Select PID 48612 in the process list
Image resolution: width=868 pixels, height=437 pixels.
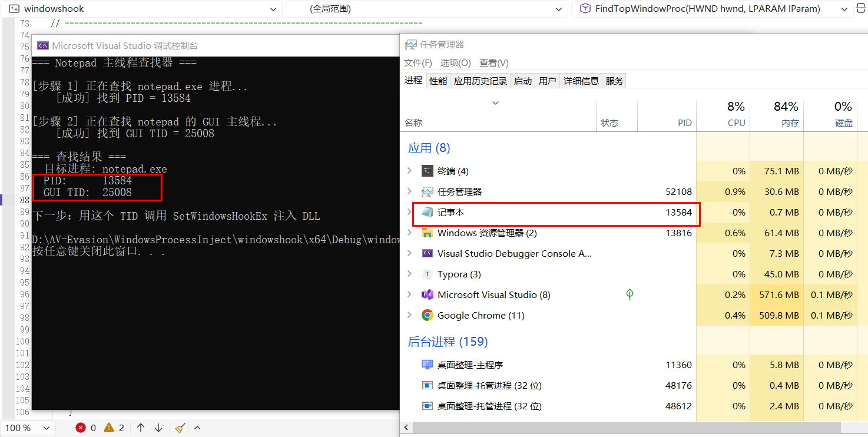click(x=678, y=406)
